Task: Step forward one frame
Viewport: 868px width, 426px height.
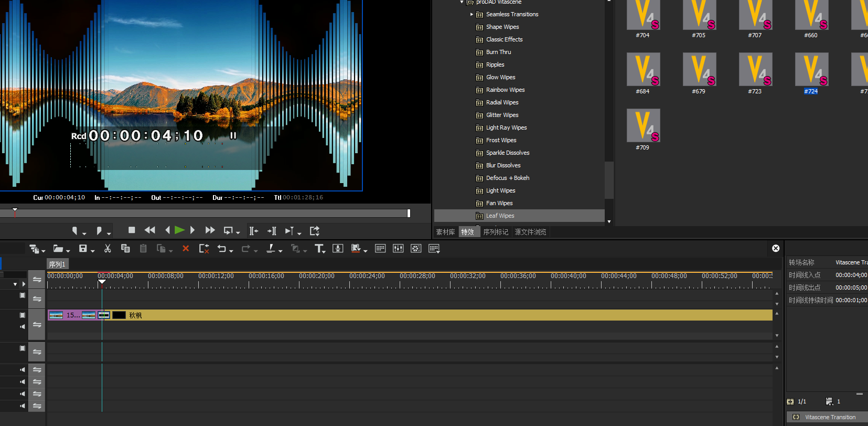Action: click(192, 230)
